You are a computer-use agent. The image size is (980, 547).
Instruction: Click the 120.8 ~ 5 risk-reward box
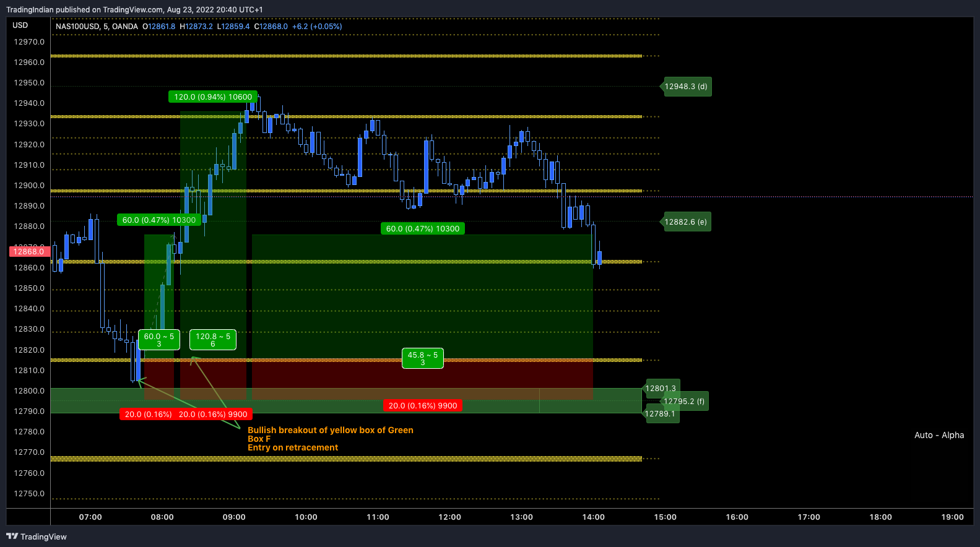[x=213, y=340]
